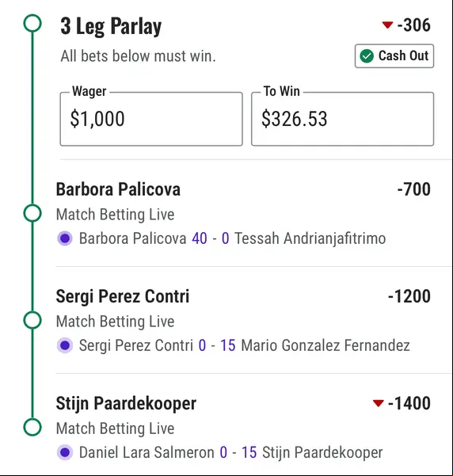The width and height of the screenshot is (453, 476).
Task: Open the Stijn Paardekooper selection title
Action: (x=126, y=404)
